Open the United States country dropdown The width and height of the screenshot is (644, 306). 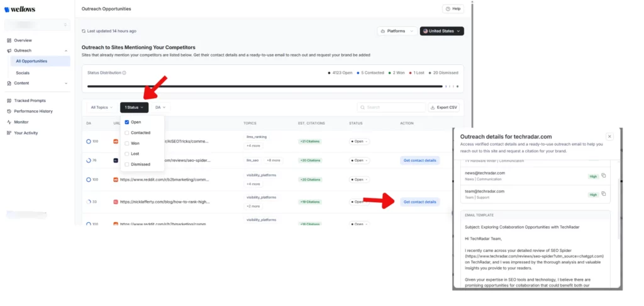pyautogui.click(x=442, y=31)
